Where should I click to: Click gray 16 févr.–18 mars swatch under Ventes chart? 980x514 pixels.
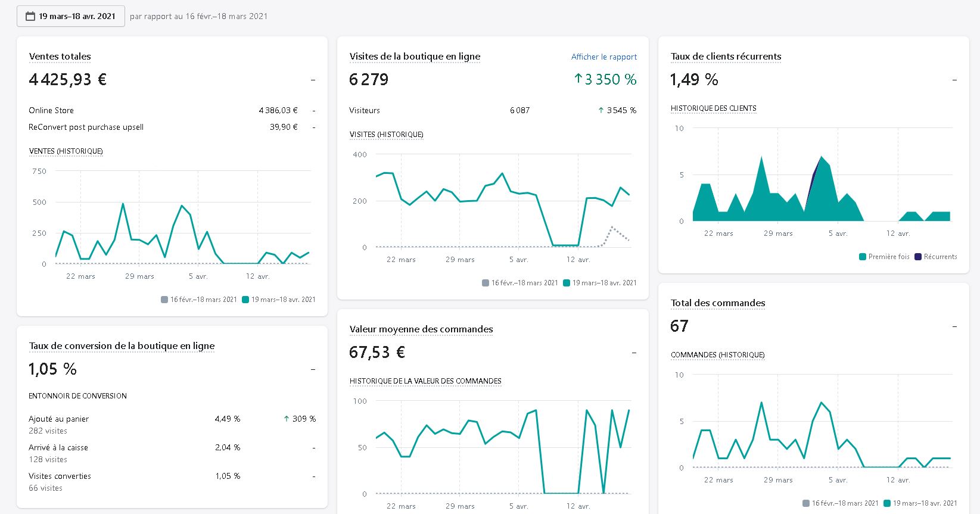[x=164, y=300]
